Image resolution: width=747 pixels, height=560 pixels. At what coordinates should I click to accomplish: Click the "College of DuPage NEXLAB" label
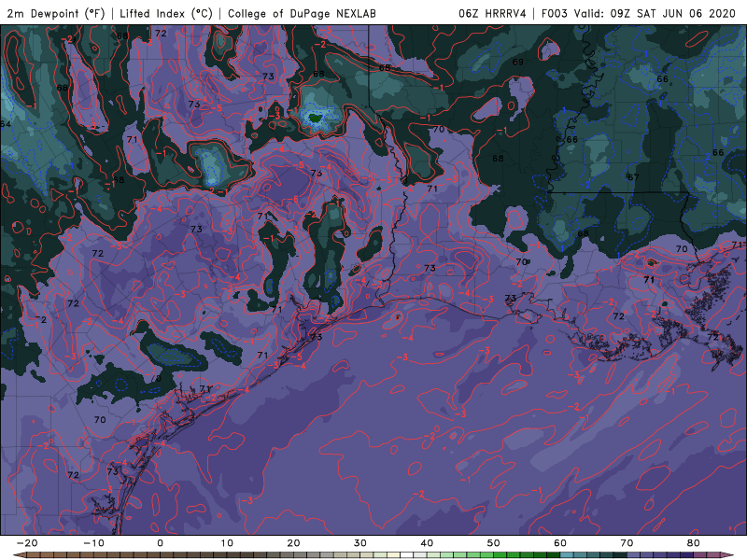[302, 13]
